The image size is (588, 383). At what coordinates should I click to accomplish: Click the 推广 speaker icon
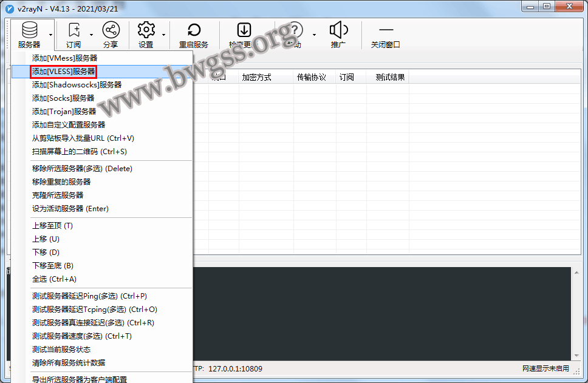(338, 30)
